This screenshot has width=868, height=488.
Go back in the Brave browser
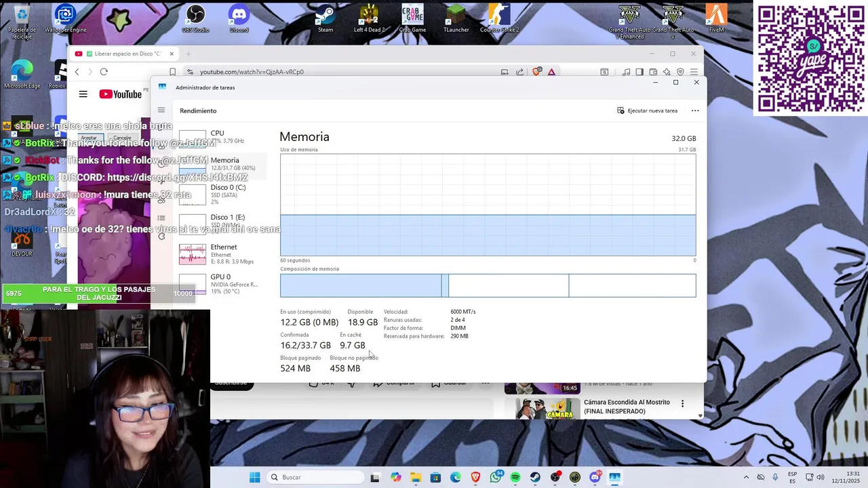coord(77,72)
